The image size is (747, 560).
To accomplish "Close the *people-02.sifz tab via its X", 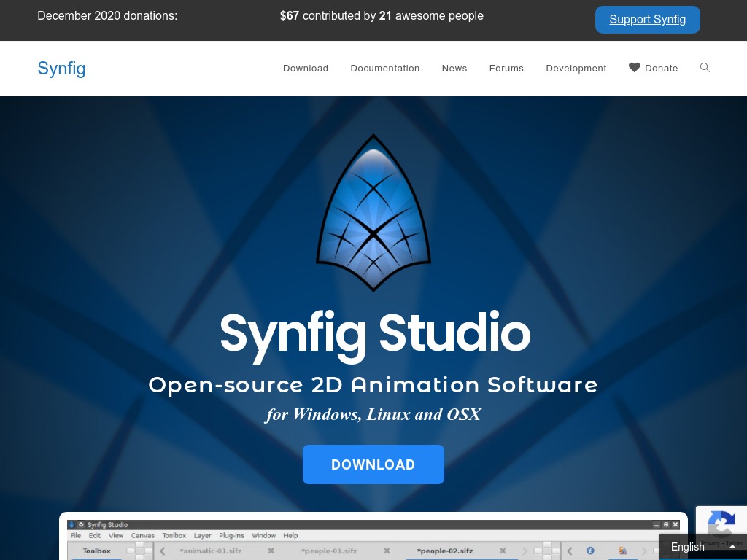I will pyautogui.click(x=503, y=551).
